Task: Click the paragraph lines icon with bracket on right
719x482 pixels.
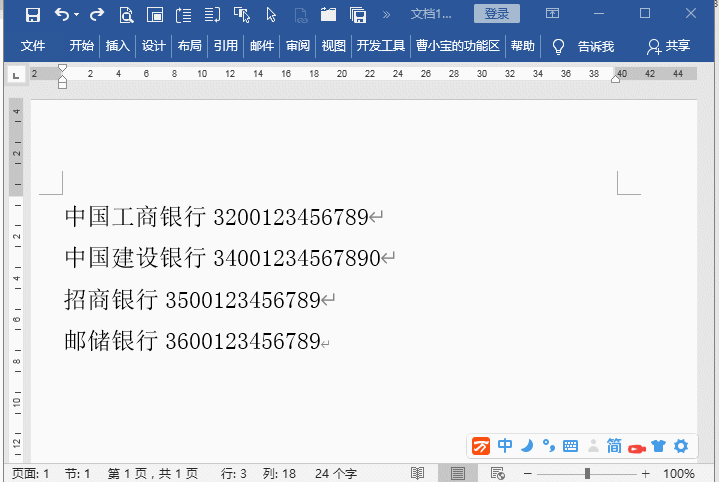Action: [212, 15]
